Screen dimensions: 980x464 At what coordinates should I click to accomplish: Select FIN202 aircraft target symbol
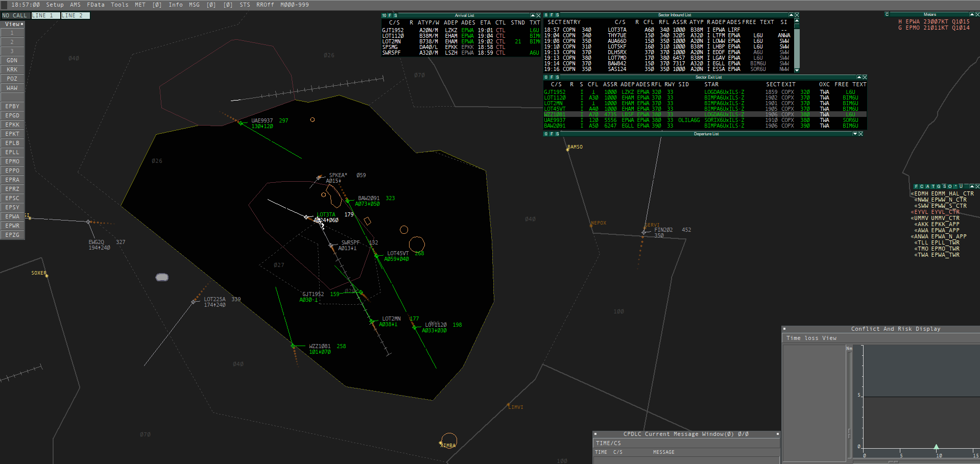[x=643, y=232]
